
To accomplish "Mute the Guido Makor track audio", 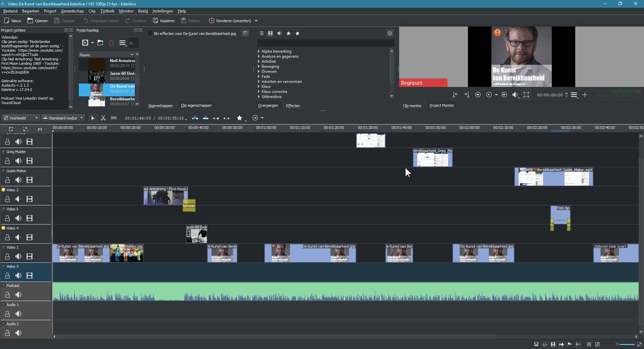I will coord(18,180).
